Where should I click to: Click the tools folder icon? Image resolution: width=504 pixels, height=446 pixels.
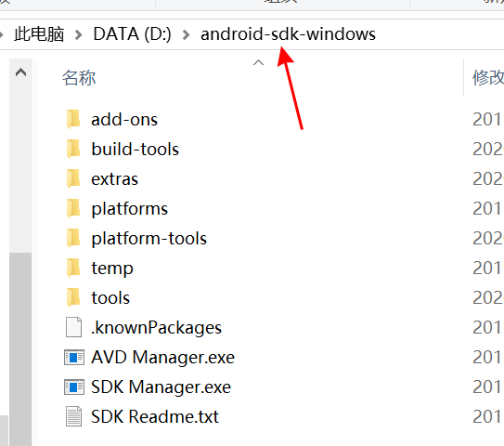tap(73, 297)
